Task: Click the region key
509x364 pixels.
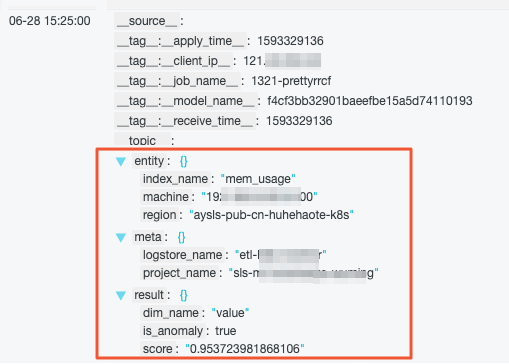Action: coord(159,215)
